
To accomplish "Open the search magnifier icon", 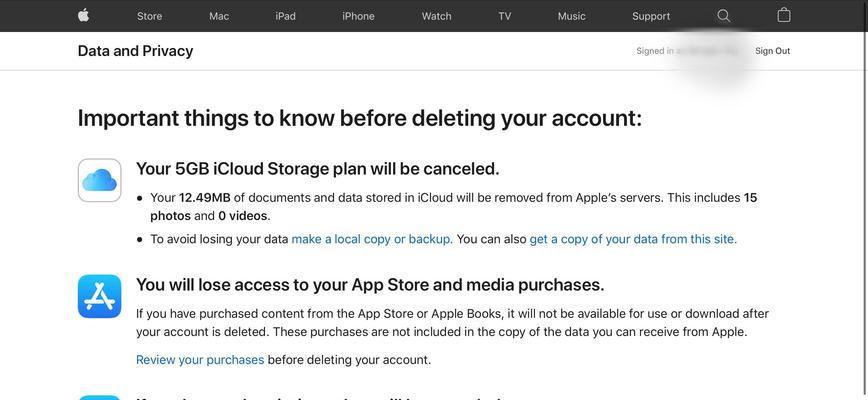I will click(724, 15).
